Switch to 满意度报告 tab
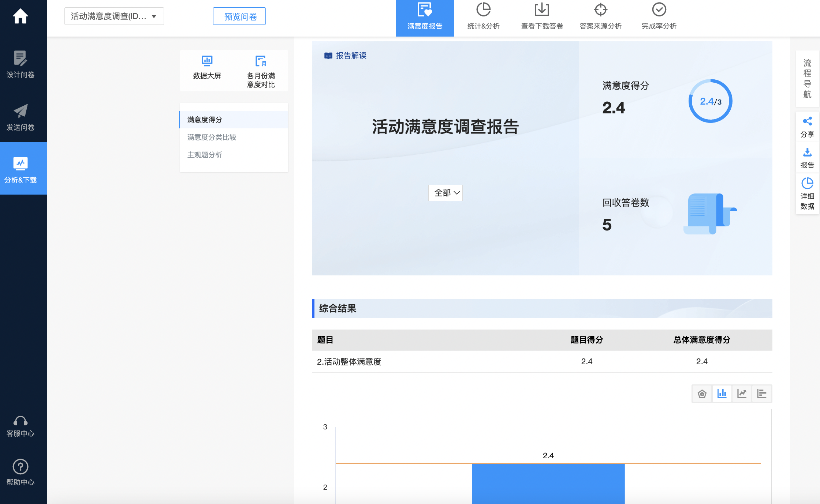This screenshot has height=504, width=820. pyautogui.click(x=425, y=18)
